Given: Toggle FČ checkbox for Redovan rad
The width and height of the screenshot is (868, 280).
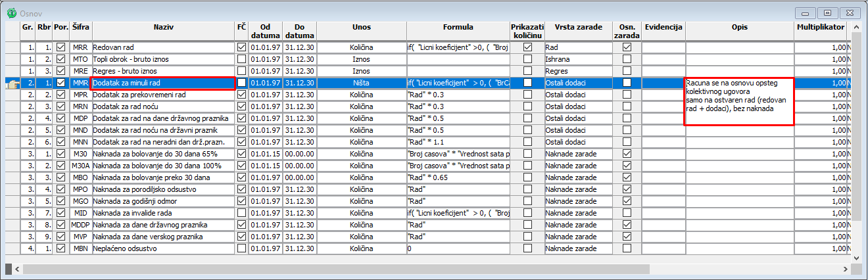Looking at the screenshot, I should [242, 47].
